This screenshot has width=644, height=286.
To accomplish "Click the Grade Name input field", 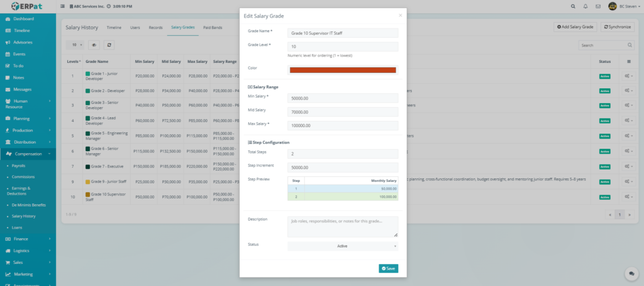I will click(x=343, y=33).
